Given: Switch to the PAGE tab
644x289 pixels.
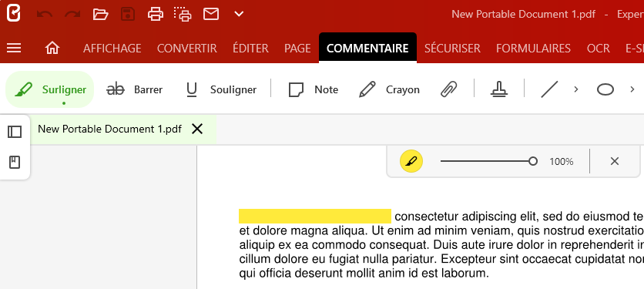Looking at the screenshot, I should (297, 48).
